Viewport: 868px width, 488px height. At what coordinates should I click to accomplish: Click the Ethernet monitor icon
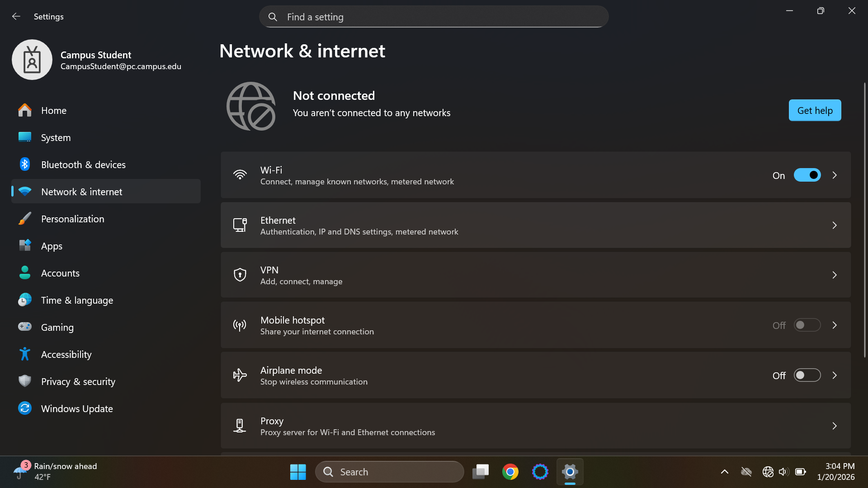coord(240,225)
